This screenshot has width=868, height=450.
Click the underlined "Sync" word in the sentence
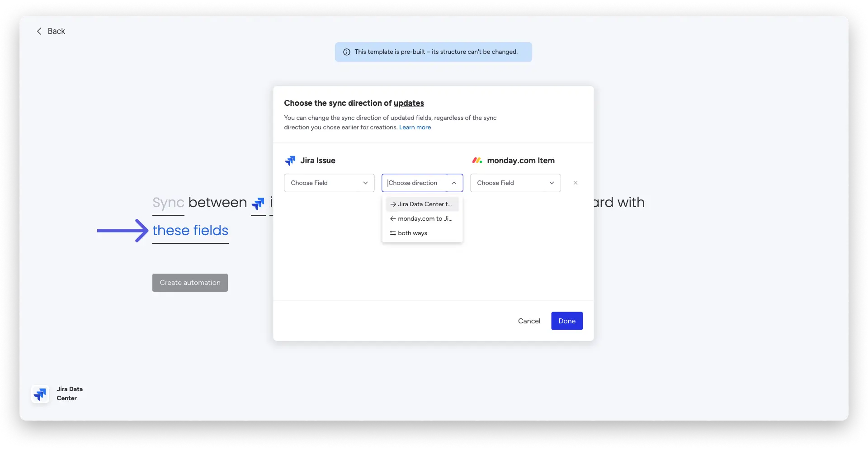click(168, 203)
